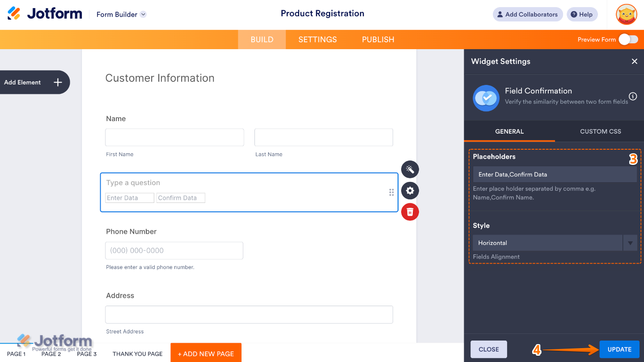Open the widget wizard with the magic wand icon
The width and height of the screenshot is (644, 362).
pyautogui.click(x=410, y=169)
